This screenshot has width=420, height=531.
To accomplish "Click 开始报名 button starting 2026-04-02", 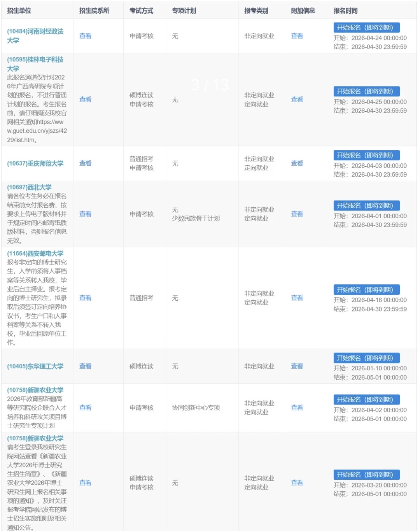I will (x=367, y=400).
